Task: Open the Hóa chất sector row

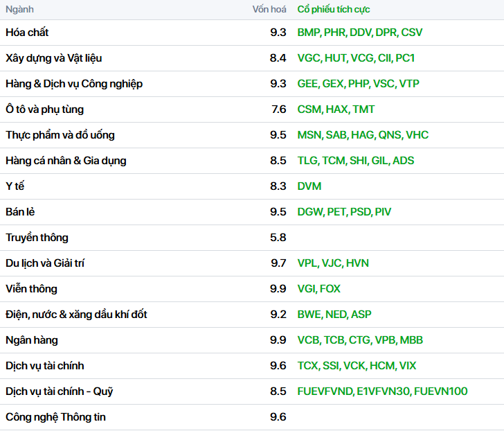Action: [x=27, y=33]
